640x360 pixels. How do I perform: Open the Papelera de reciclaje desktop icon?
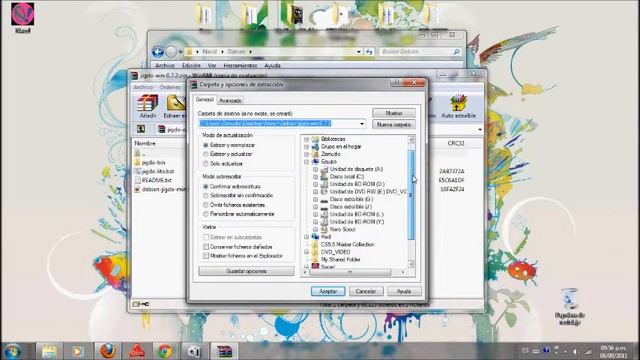(x=570, y=306)
